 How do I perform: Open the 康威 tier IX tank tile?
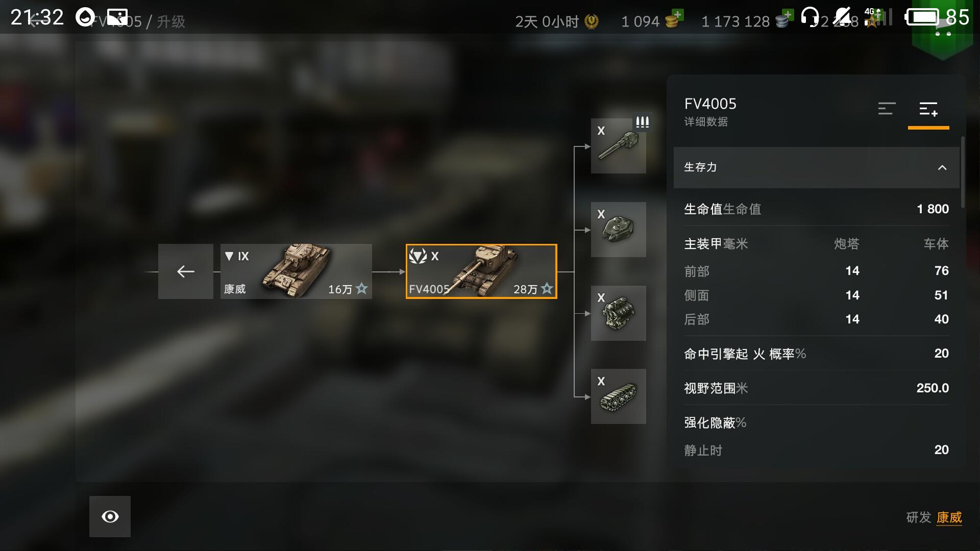point(296,271)
